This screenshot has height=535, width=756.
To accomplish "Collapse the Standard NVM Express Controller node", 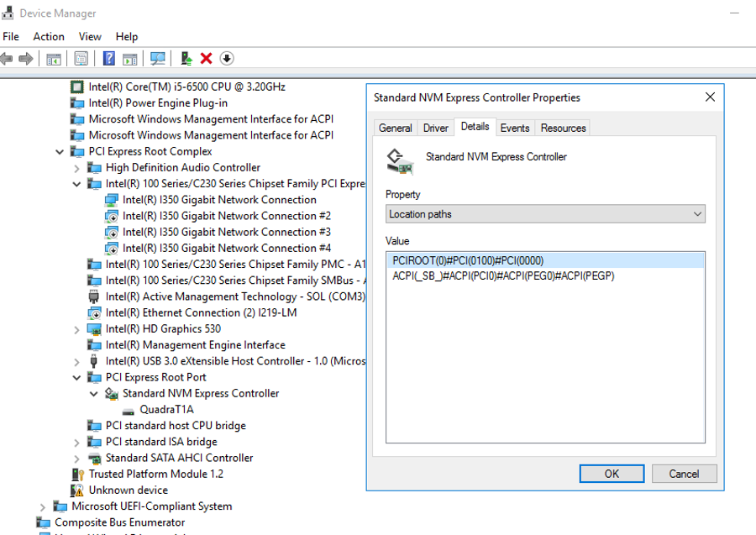I will click(x=94, y=394).
